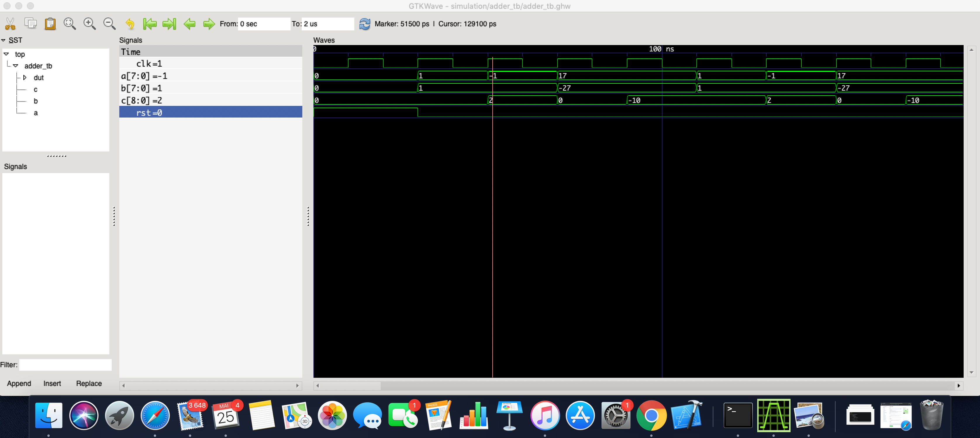980x438 pixels.
Task: Click the Time header row
Action: point(211,51)
